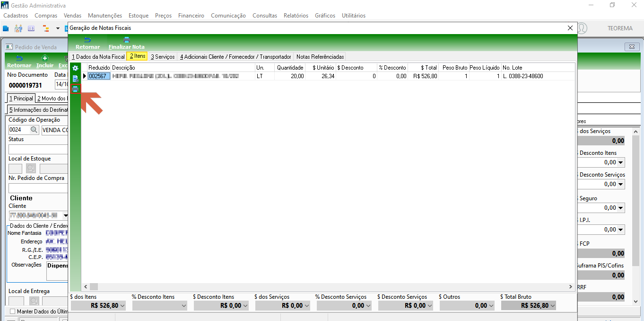Screen dimensions: 644x321
Task: Click the printer icon in items sidebar
Action: pyautogui.click(x=75, y=89)
